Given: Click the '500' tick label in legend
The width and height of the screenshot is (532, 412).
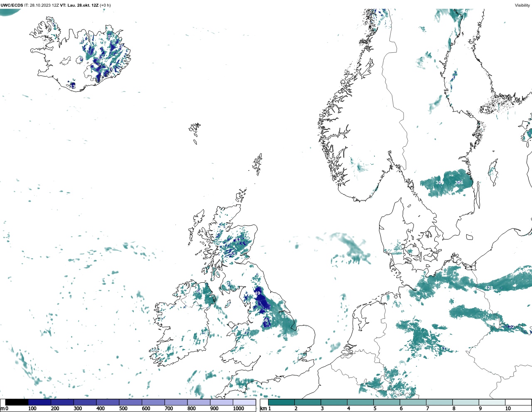Looking at the screenshot, I should coord(123,409).
